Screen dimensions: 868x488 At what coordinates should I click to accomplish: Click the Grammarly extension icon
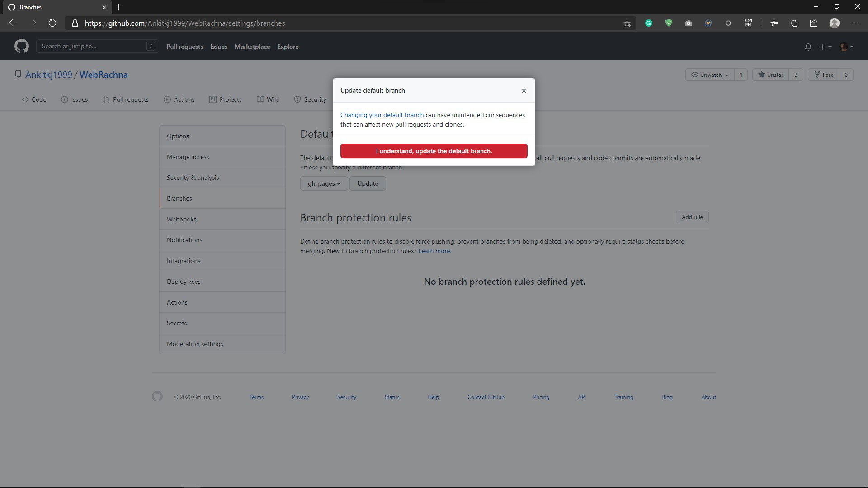648,23
